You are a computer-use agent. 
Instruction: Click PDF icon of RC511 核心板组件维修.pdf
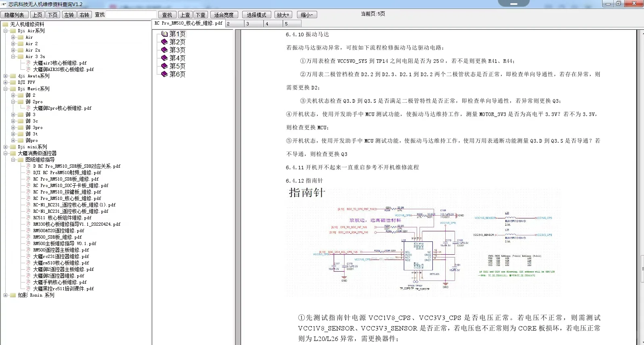pos(29,218)
